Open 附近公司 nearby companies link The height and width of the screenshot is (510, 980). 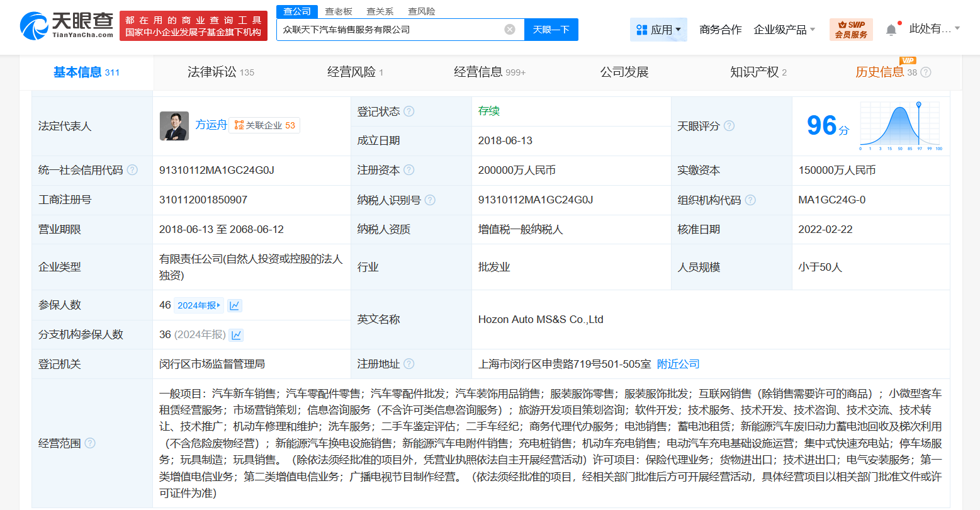tap(679, 364)
